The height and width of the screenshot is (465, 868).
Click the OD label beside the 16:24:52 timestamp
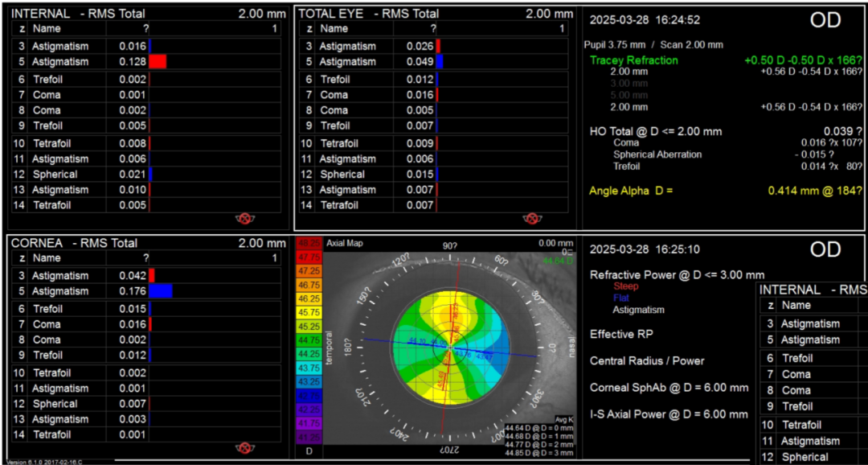coord(825,20)
